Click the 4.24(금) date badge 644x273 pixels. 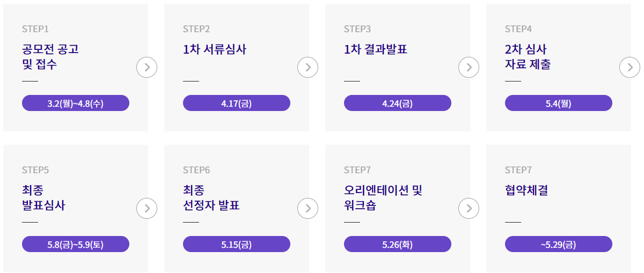[x=398, y=103]
